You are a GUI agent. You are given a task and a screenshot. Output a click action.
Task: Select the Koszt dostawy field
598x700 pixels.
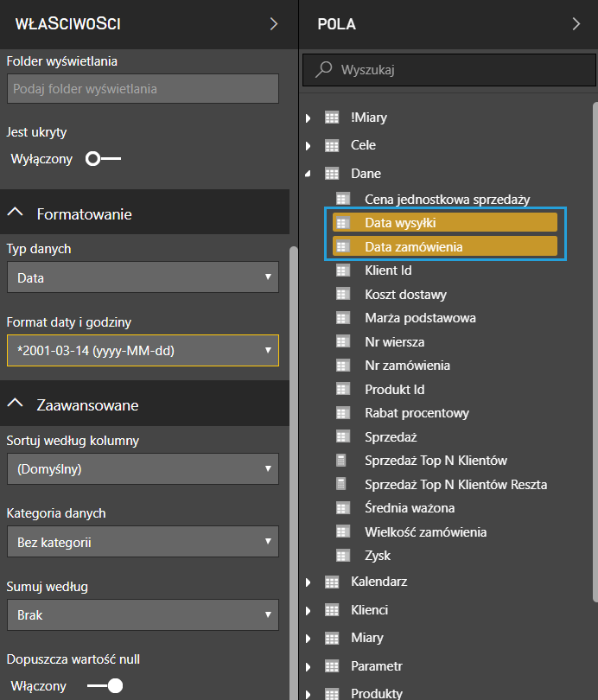tap(405, 295)
